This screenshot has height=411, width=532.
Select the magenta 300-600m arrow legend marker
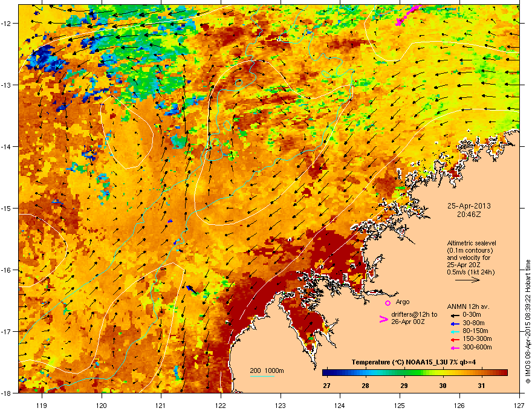[x=455, y=348]
